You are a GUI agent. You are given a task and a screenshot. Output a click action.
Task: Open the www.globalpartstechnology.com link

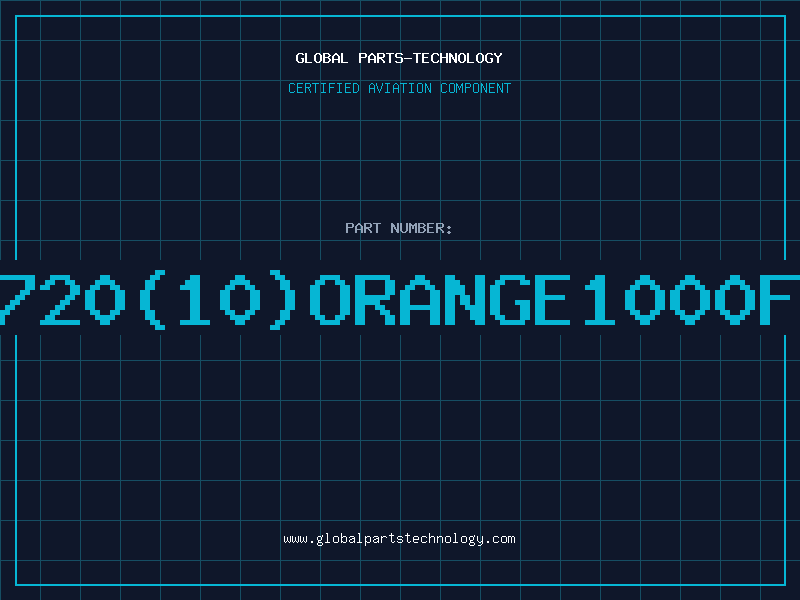pos(399,539)
